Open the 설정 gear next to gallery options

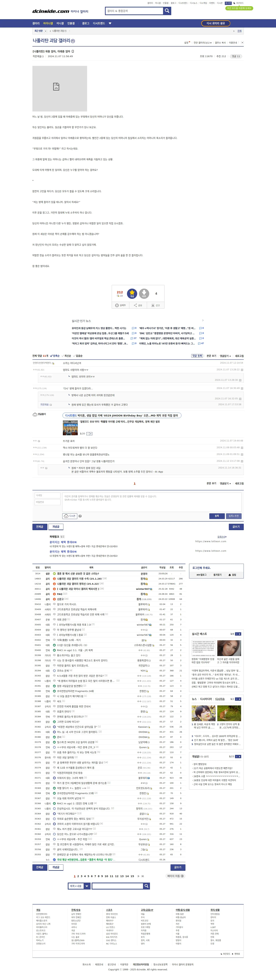[187, 43]
